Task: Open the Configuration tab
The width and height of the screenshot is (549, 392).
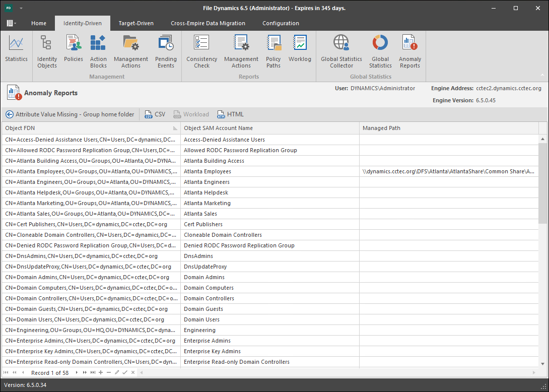Action: pyautogui.click(x=281, y=23)
